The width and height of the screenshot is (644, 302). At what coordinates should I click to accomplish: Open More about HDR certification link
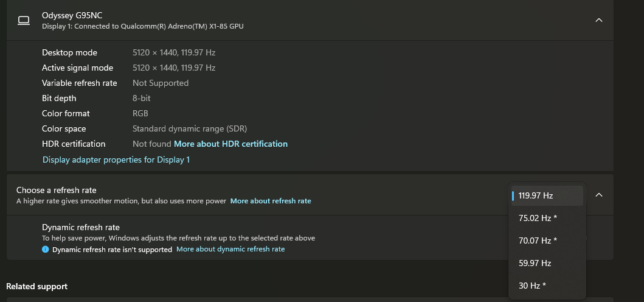tap(230, 144)
